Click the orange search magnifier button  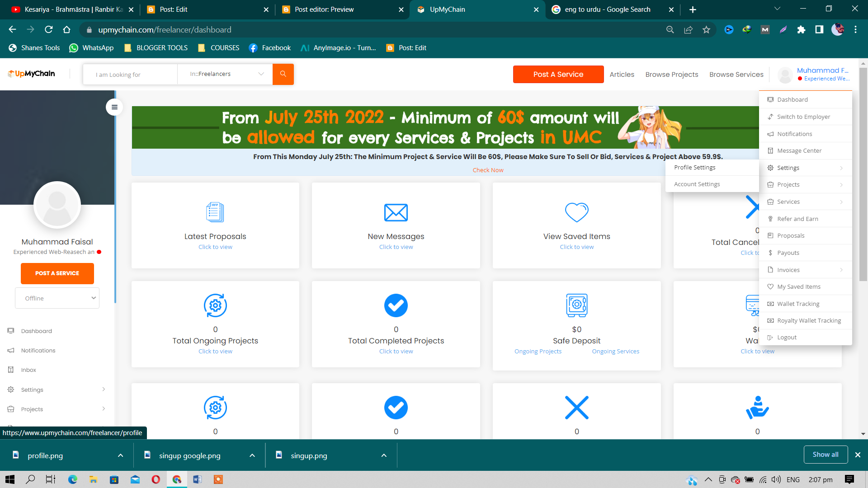[283, 74]
